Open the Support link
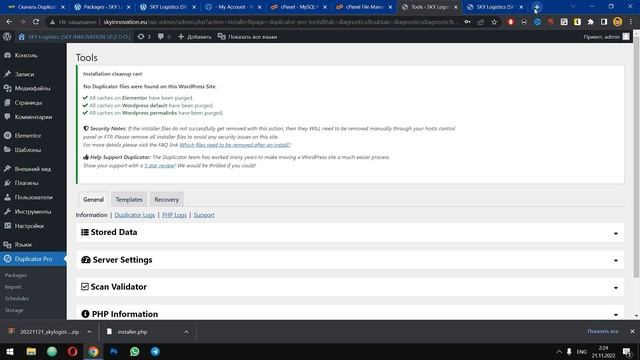 (x=204, y=215)
